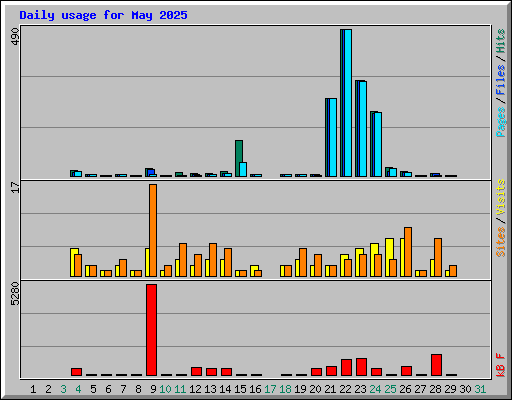
Task: Click the Hits legend label
Action: (x=501, y=41)
